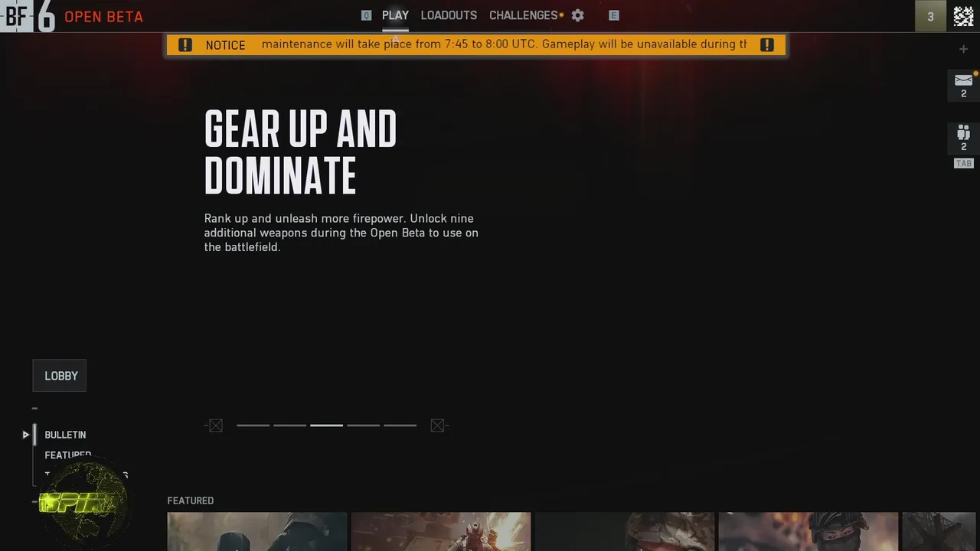Open the settings gear icon
Screen dimensions: 980x551
pos(578,15)
